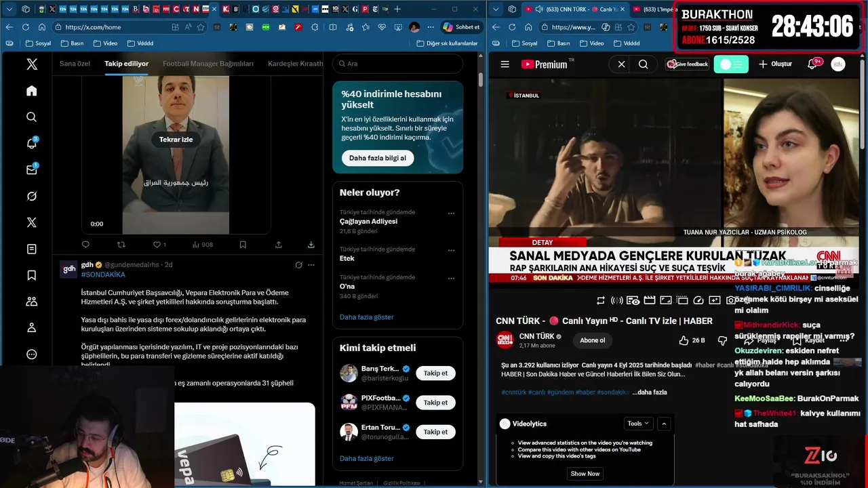Open Communities icon in X sidebar

click(32, 302)
